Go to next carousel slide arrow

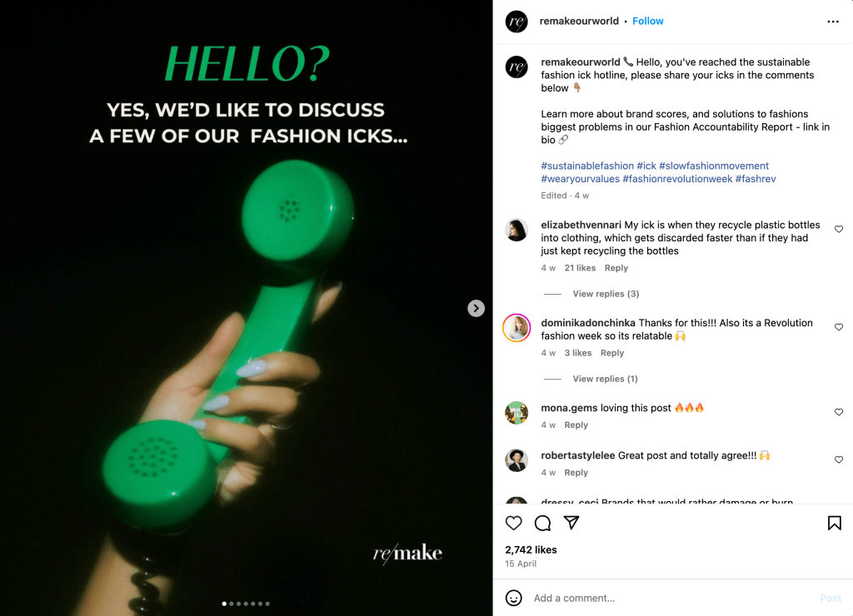pos(476,308)
